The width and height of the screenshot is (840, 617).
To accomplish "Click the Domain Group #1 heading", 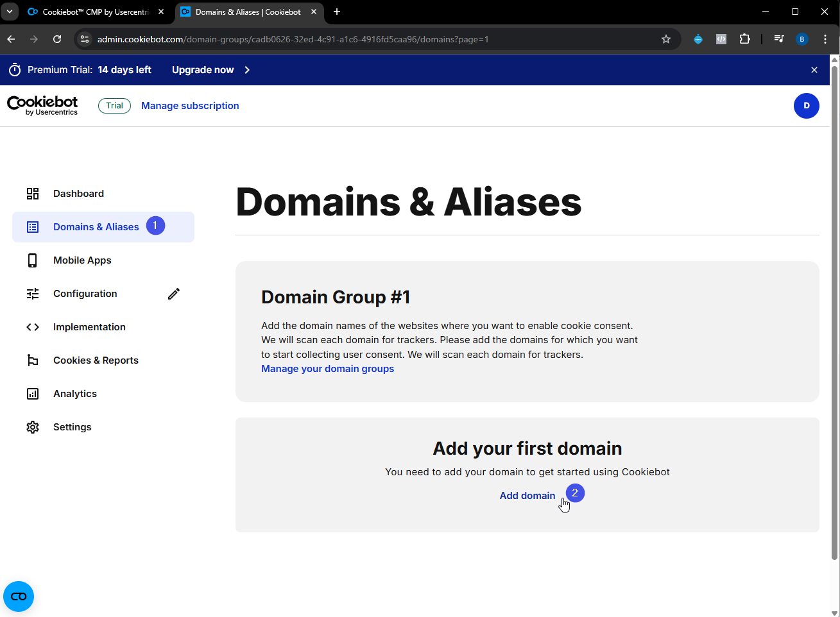I will [x=336, y=297].
